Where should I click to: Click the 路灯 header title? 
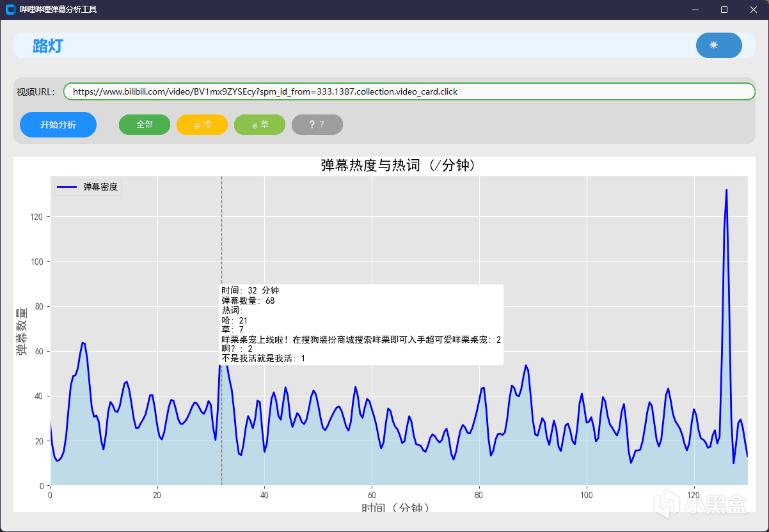48,46
